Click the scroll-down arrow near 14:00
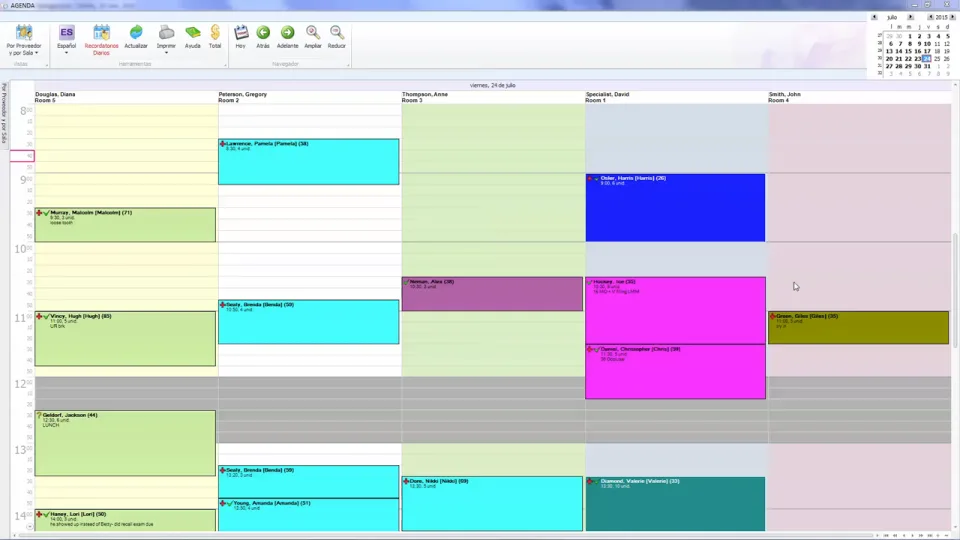960x540 pixels. point(29,527)
